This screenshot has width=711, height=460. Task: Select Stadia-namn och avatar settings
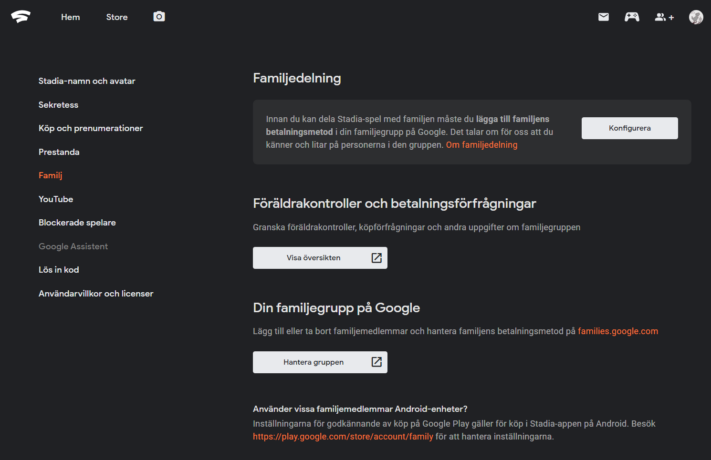tap(87, 81)
